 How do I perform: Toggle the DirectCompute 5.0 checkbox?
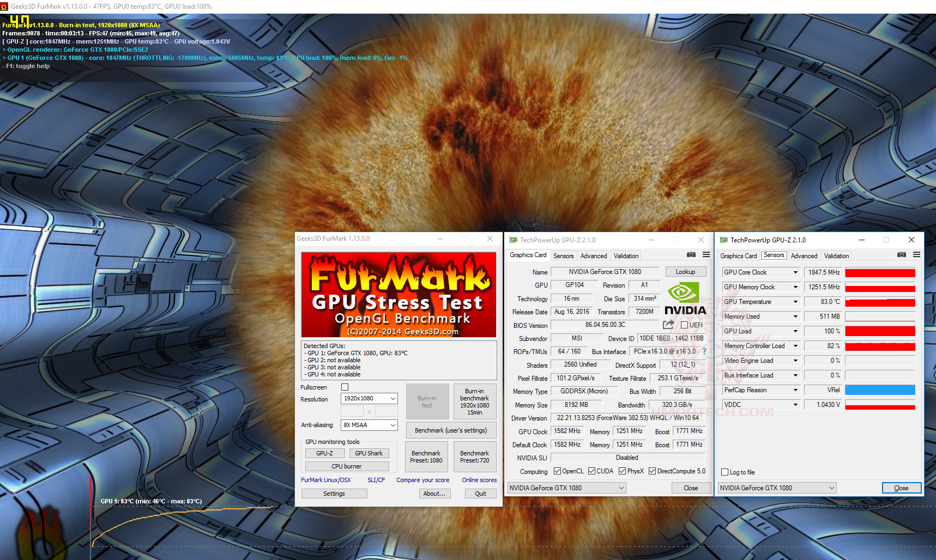652,471
